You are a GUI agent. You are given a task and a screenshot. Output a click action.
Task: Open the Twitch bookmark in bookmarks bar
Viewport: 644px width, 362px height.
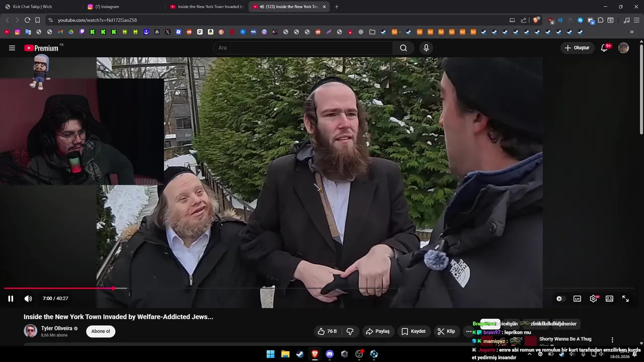(82, 32)
